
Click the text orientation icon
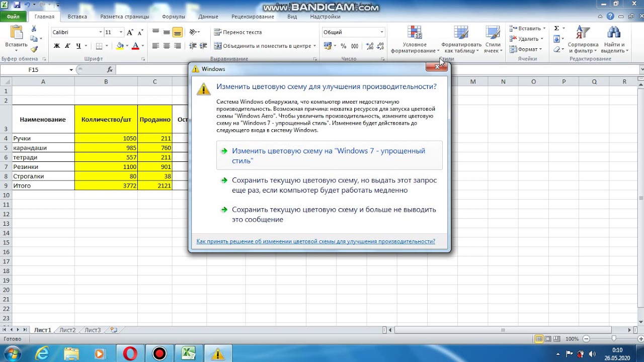point(193,32)
